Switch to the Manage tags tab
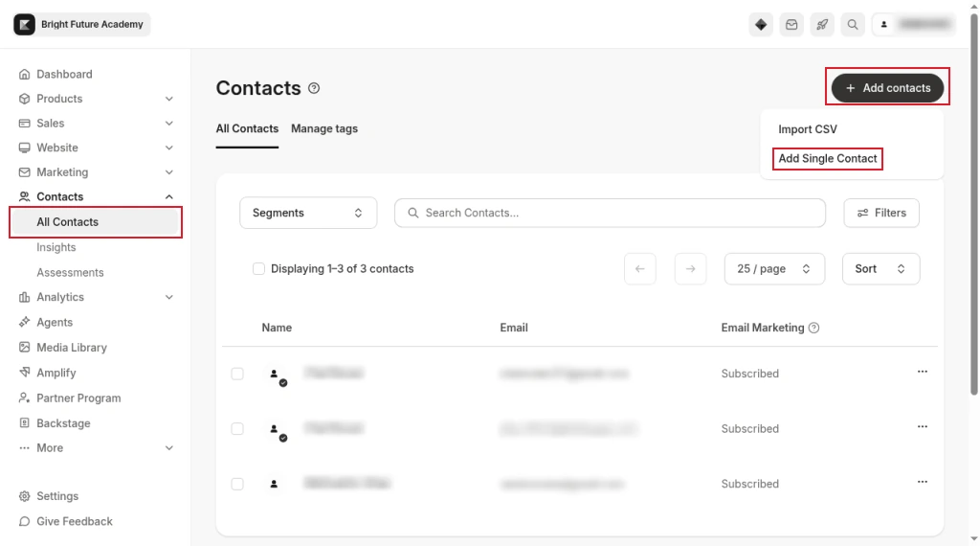 (x=324, y=129)
